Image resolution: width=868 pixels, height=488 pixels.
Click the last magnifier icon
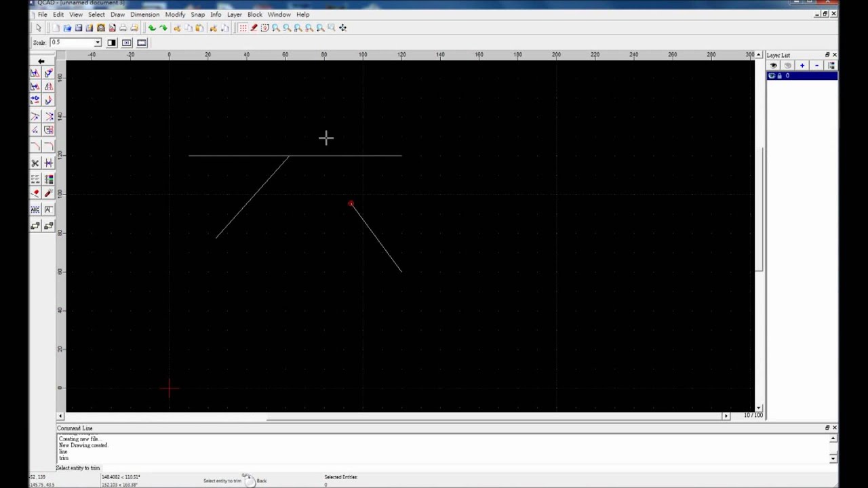coord(331,28)
